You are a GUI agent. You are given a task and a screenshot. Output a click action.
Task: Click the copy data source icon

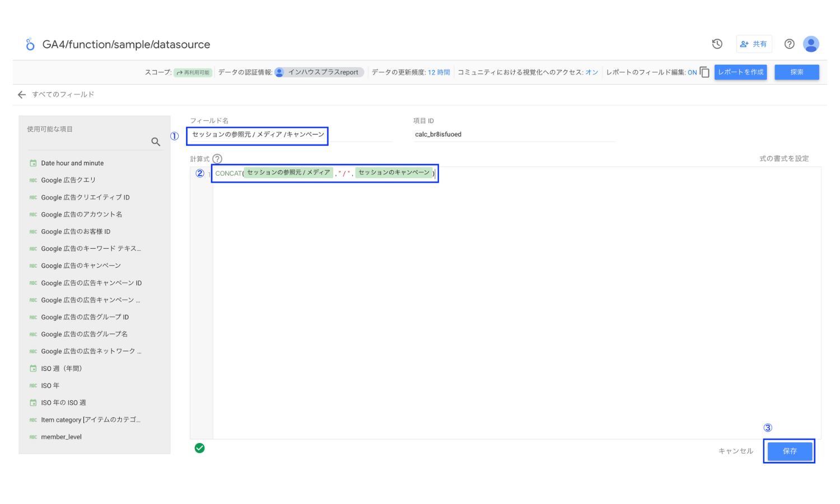pyautogui.click(x=704, y=72)
